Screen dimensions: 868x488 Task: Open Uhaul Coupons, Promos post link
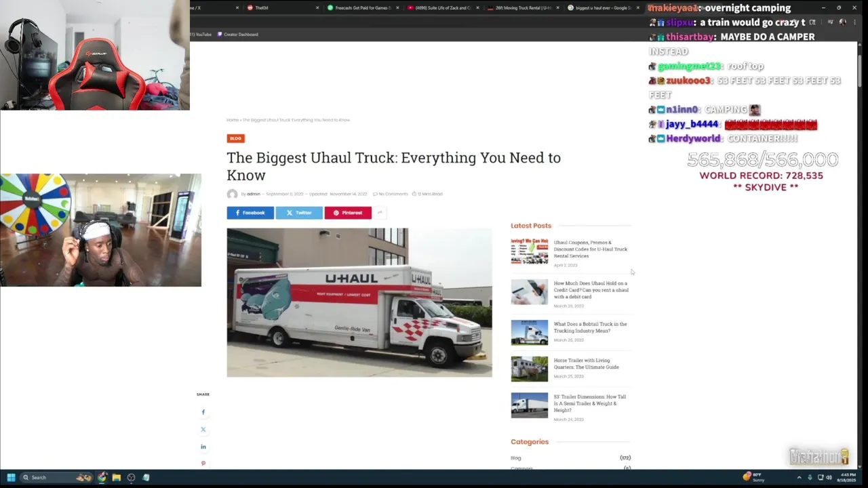pos(591,249)
